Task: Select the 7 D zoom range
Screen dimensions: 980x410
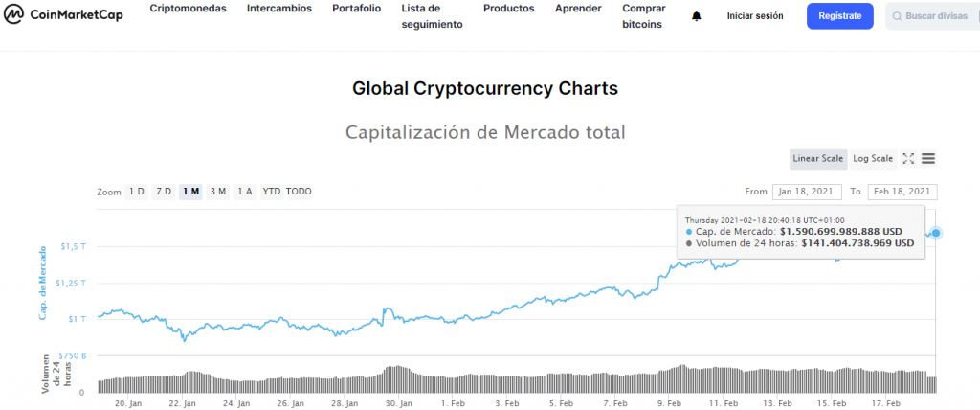Action: tap(164, 192)
